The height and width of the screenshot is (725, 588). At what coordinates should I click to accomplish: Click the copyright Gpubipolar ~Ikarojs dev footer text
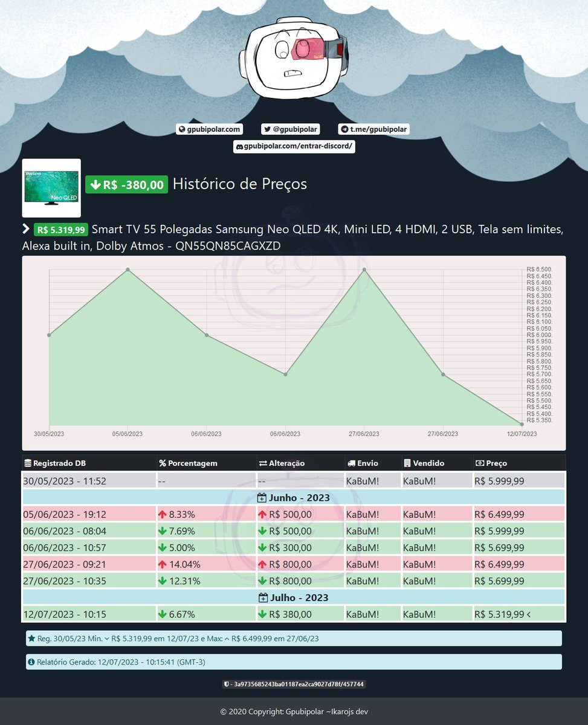tap(294, 712)
